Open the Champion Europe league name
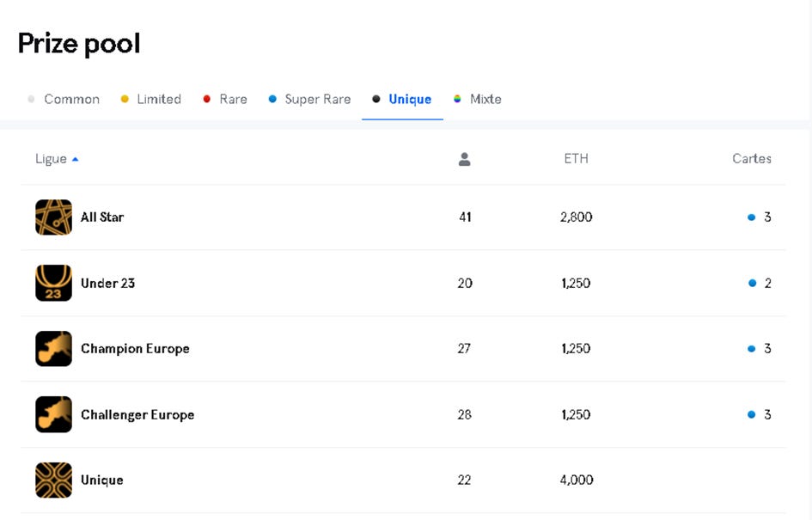Viewport: 812px width, 520px height. point(135,349)
